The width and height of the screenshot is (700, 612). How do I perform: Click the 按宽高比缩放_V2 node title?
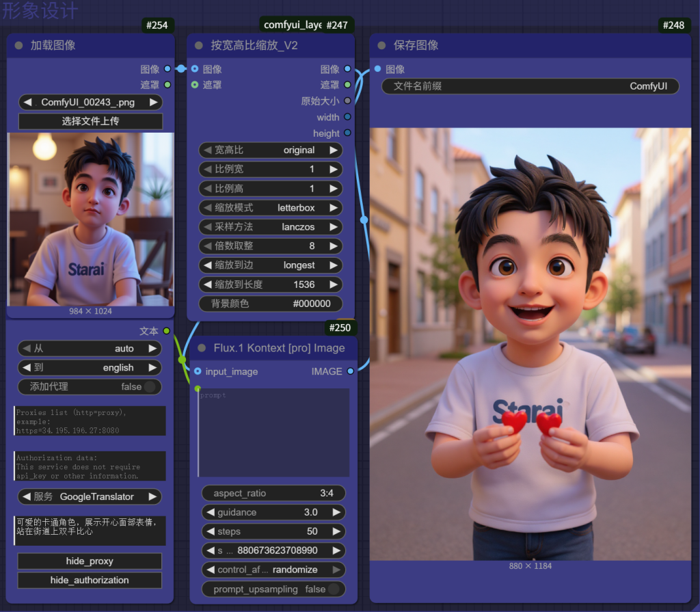pos(254,45)
